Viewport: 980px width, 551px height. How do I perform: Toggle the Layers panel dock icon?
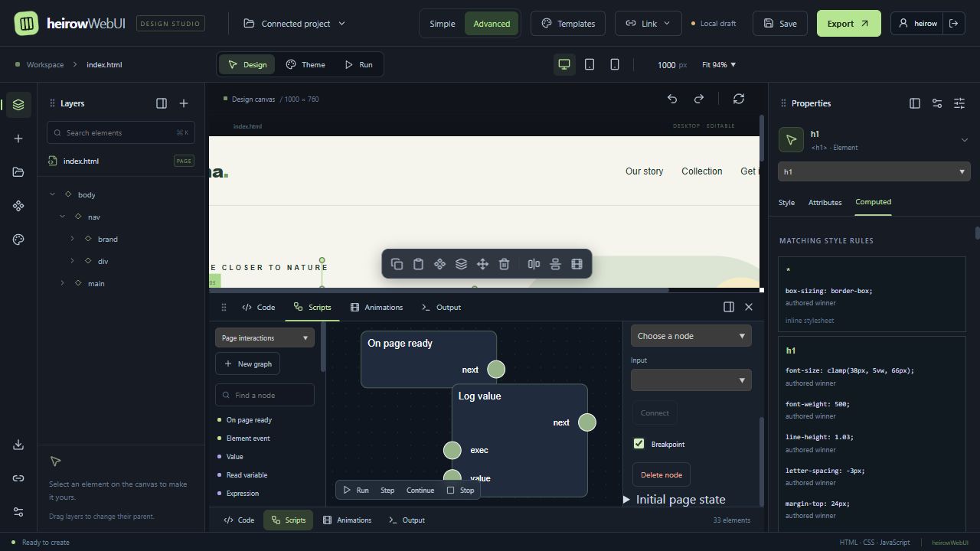point(162,103)
